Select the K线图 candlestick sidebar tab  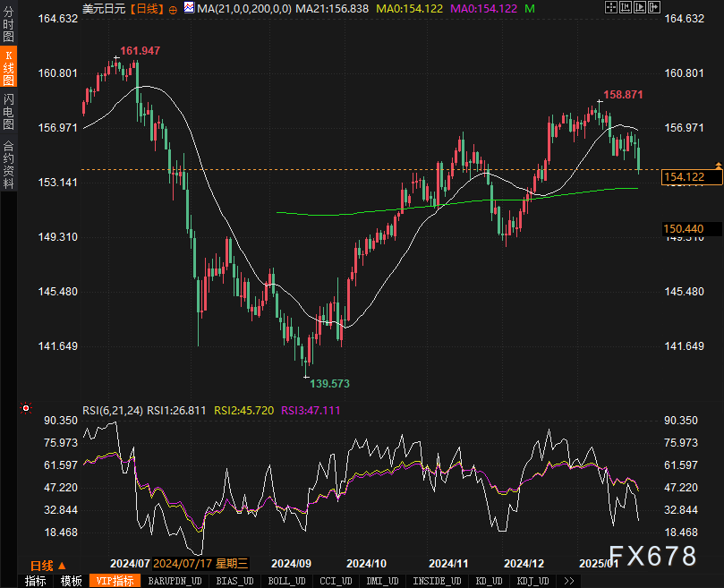8,68
